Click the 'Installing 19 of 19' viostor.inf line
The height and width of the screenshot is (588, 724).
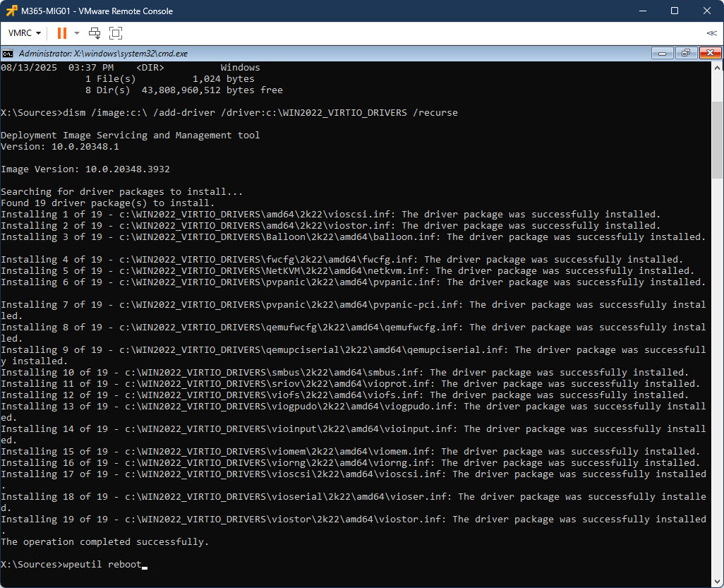tap(354, 524)
